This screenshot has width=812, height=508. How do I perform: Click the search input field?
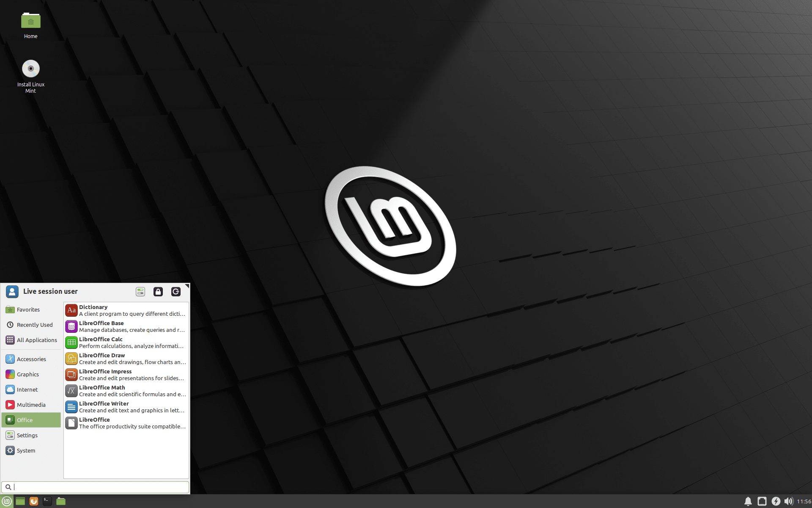96,487
